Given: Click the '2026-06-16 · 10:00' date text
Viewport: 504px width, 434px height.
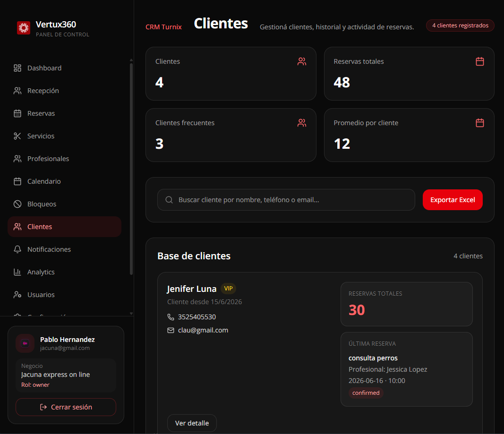Looking at the screenshot, I should [x=377, y=381].
